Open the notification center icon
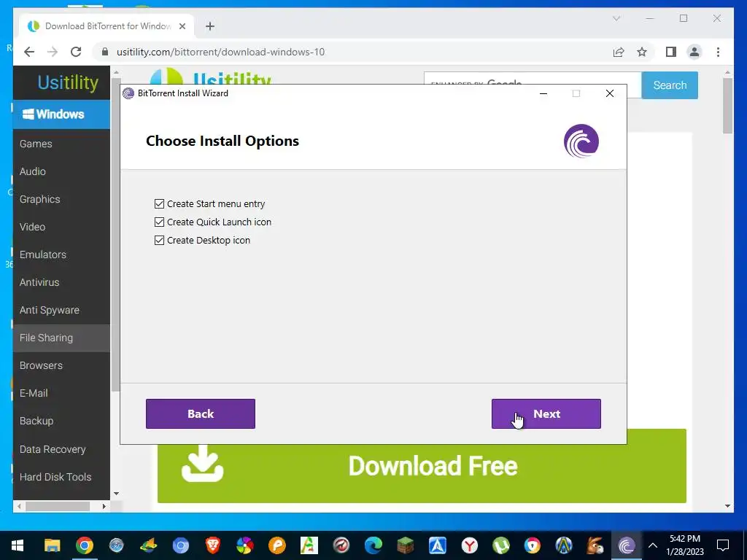 723,545
